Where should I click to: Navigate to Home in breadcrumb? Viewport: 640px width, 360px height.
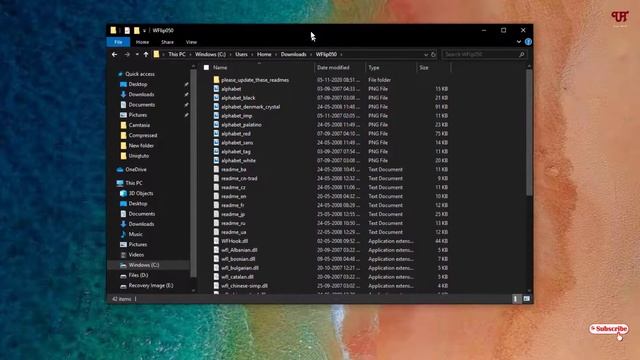coord(264,54)
